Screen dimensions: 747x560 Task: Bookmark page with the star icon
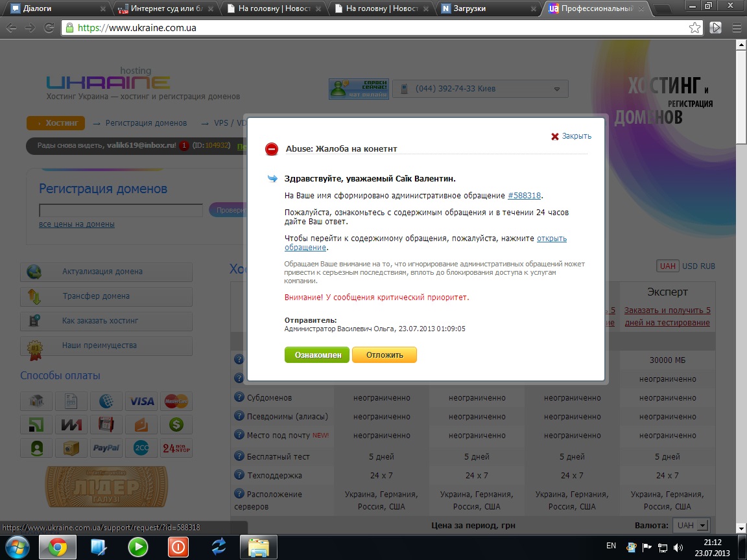coord(694,28)
